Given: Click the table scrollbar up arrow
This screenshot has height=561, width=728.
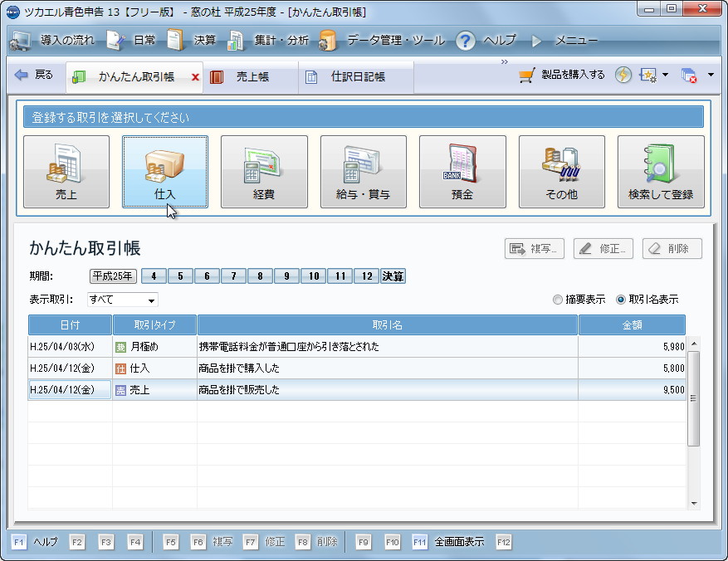Looking at the screenshot, I should click(x=694, y=344).
